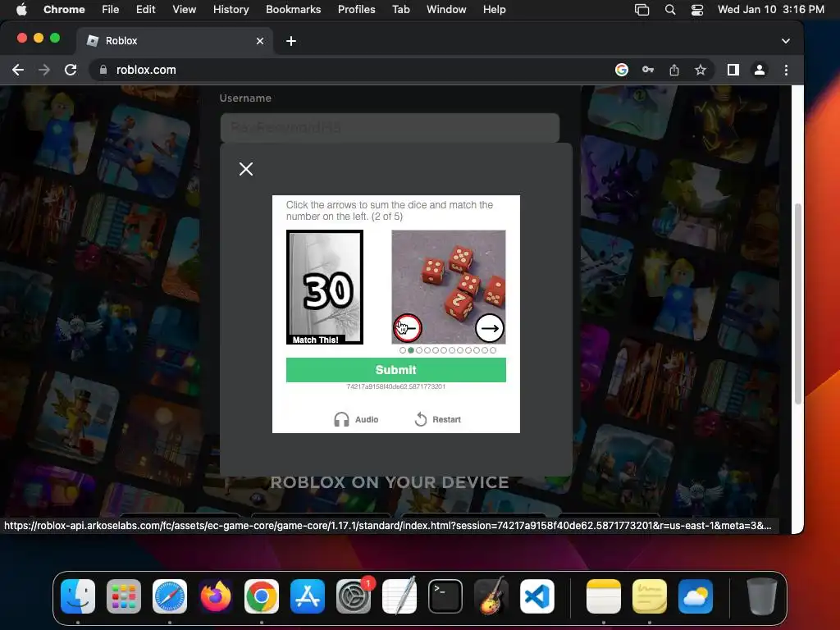Open the Google icon in the address bar

(x=622, y=70)
